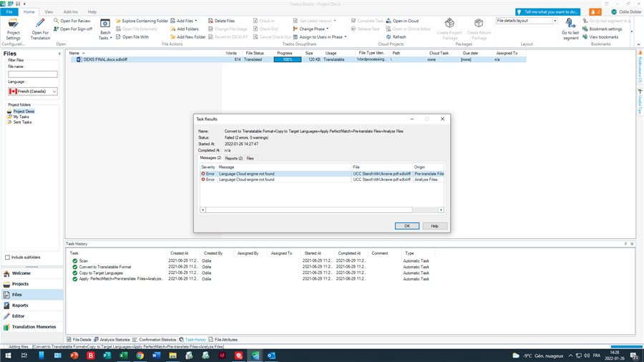Screen dimensions: 644x362
Task: Select the Pre-translate Files error row
Action: pyautogui.click(x=322, y=174)
